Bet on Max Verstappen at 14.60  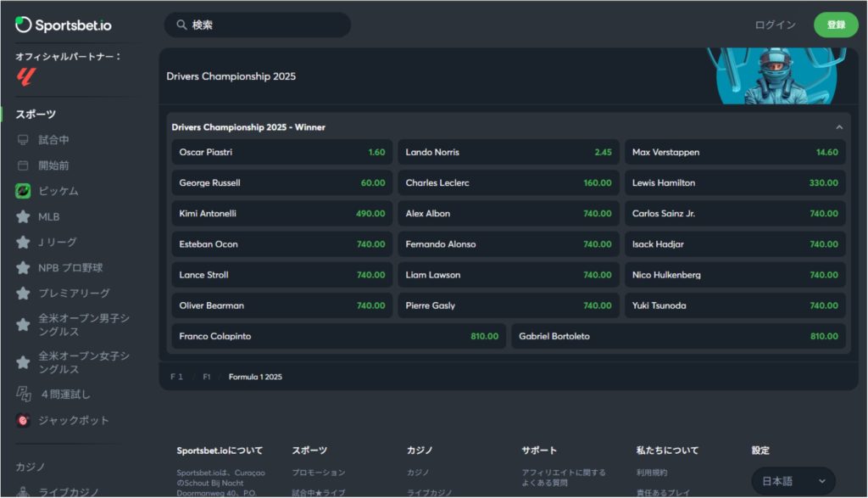pyautogui.click(x=735, y=153)
